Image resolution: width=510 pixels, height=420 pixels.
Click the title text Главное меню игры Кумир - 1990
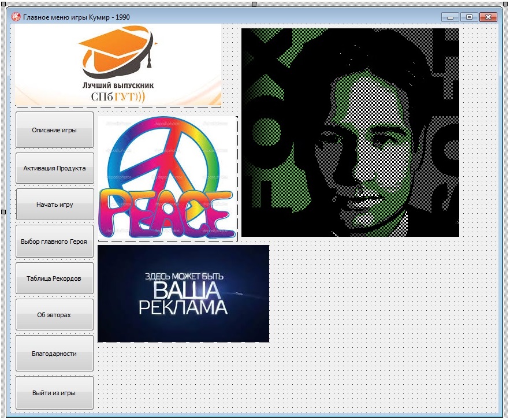coord(76,17)
